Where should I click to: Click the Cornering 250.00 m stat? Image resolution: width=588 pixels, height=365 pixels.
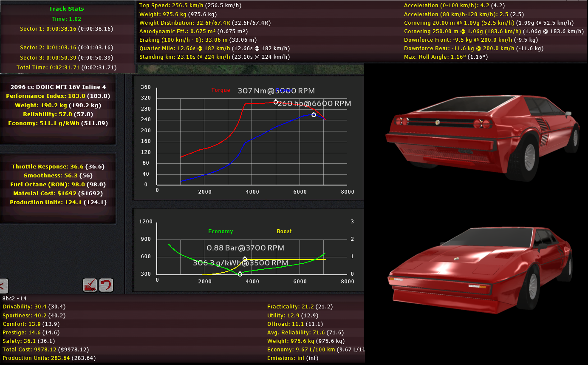494,31
